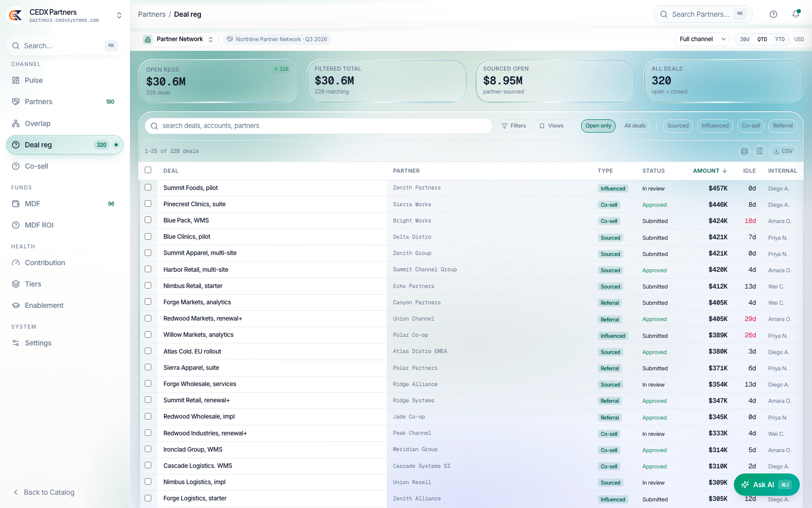This screenshot has width=812, height=508.
Task: Open saved Views
Action: [x=552, y=126]
